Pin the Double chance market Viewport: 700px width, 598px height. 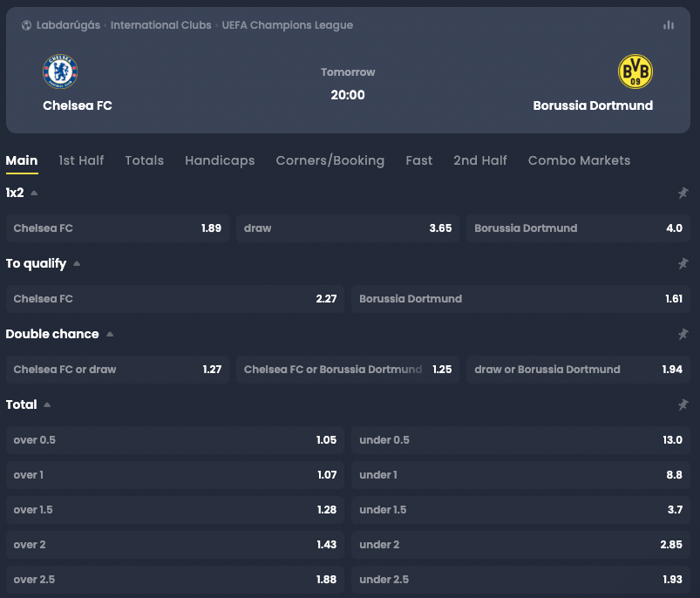(683, 334)
